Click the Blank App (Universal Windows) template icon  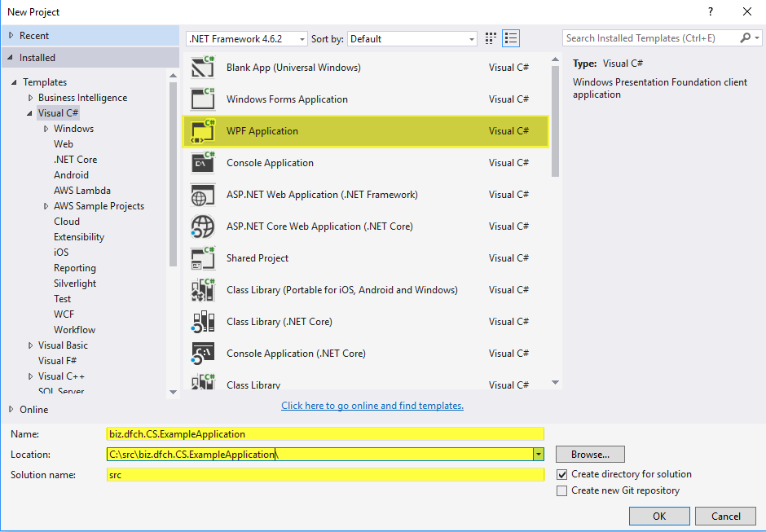coord(202,68)
